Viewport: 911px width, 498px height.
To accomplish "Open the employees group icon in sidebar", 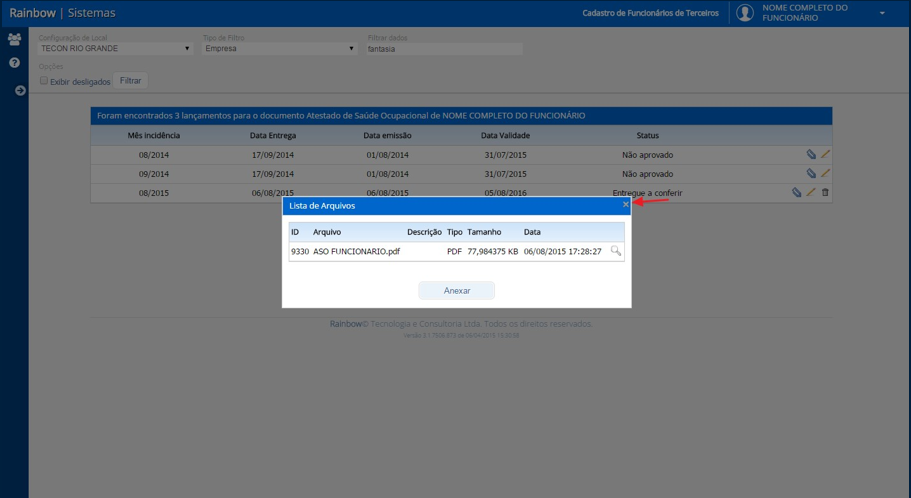I will pos(15,39).
